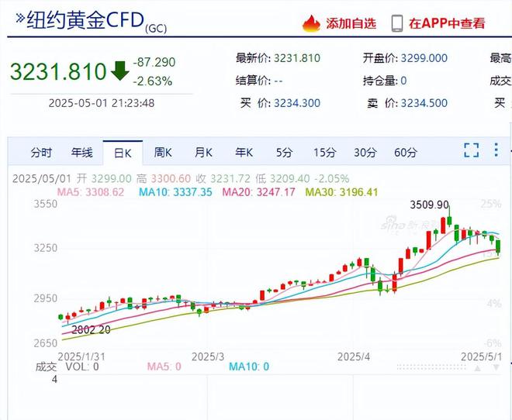The image size is (512, 420).
Task: Click the timestamp 2025-05-01 21:23:48
Action: coord(102,103)
